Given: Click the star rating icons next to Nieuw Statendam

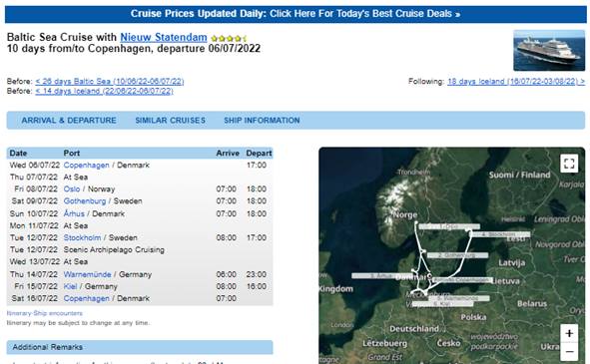Looking at the screenshot, I should coord(229,38).
